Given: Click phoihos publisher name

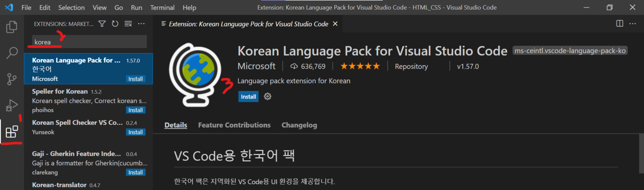Looking at the screenshot, I should pyautogui.click(x=43, y=110).
